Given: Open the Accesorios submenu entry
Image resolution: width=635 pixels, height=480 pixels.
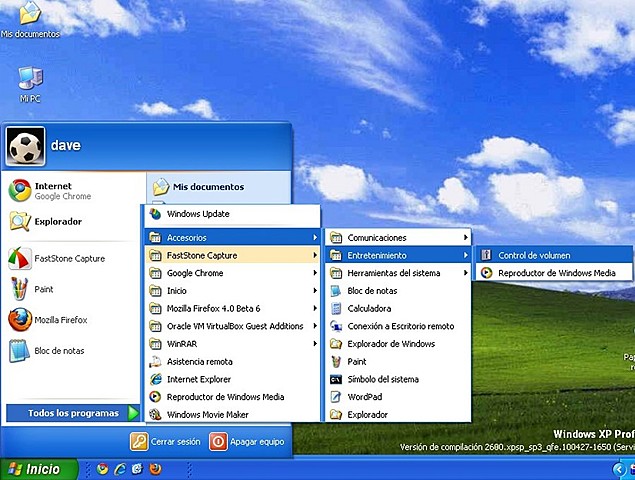Looking at the screenshot, I should 232,238.
